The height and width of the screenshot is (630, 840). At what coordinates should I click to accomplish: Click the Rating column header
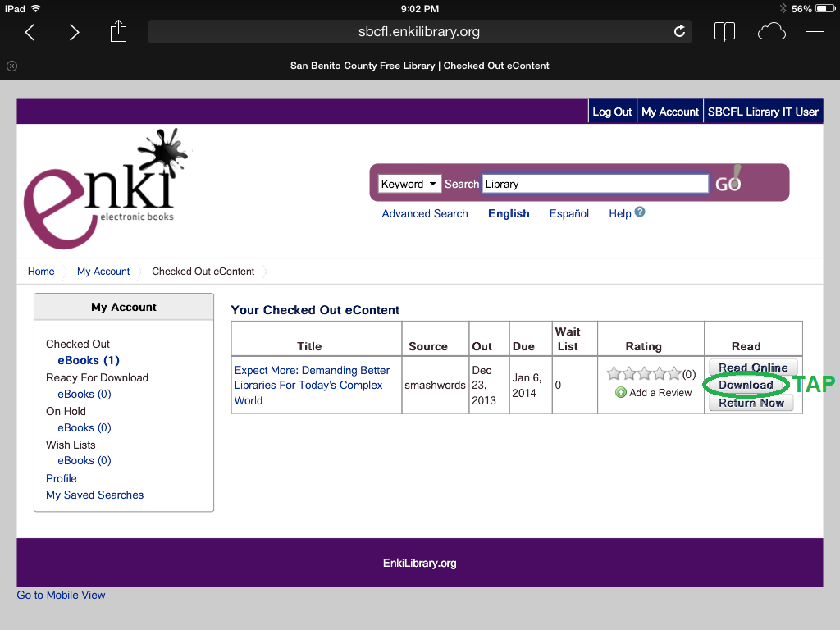643,347
